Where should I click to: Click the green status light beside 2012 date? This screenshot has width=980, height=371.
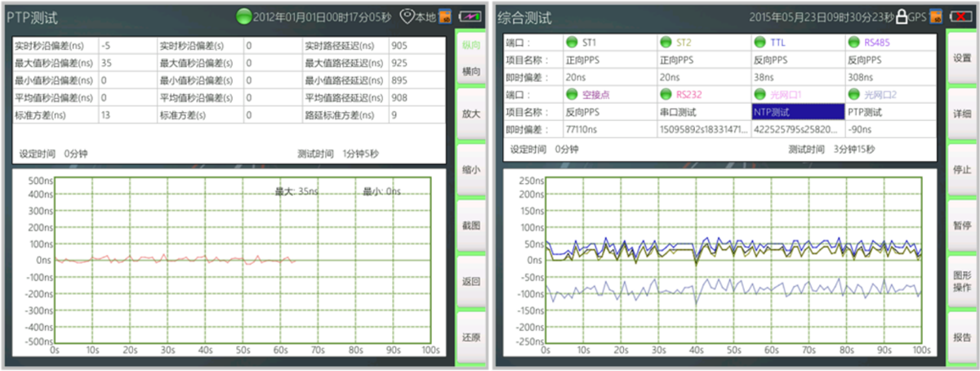(243, 16)
